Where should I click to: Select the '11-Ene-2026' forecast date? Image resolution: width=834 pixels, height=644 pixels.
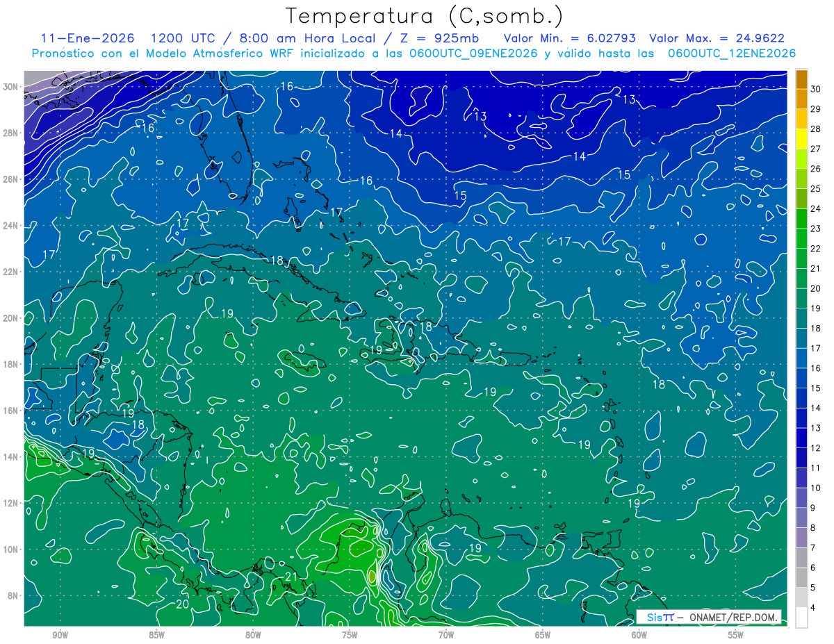[x=87, y=39]
